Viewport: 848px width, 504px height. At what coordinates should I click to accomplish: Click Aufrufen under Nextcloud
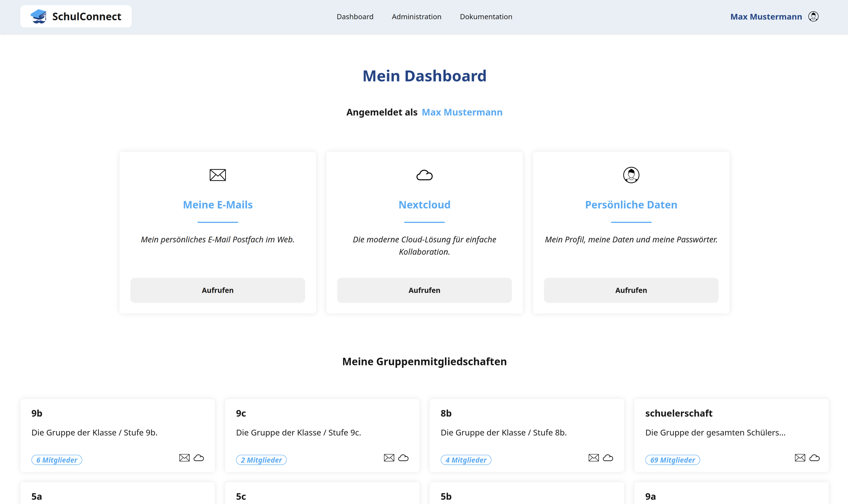tap(425, 290)
